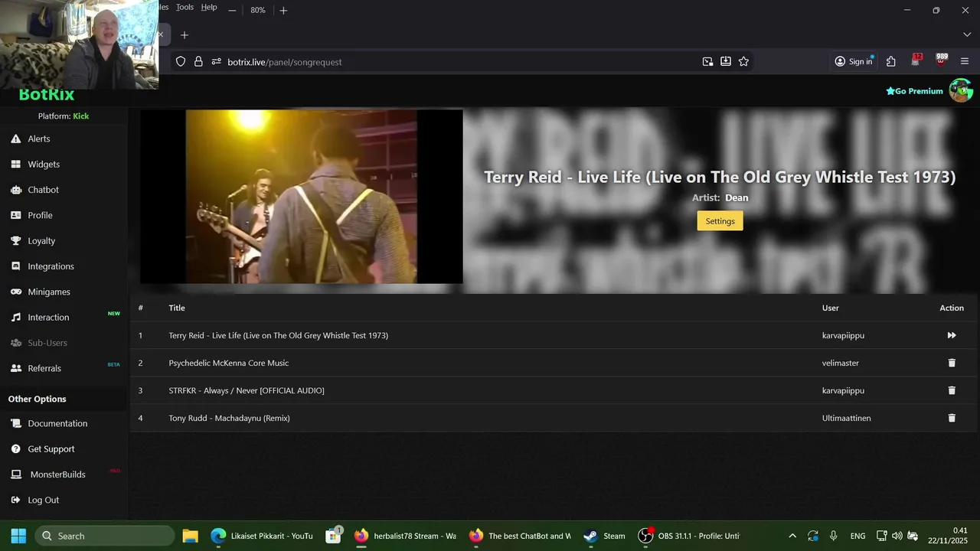This screenshot has height=551, width=980.
Task: Click the lock site info icon
Action: (198, 61)
